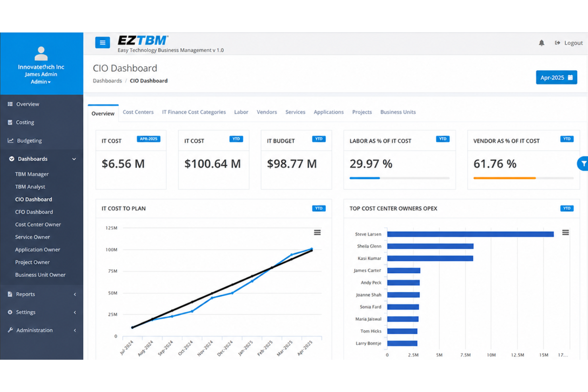The image size is (588, 392).
Task: Click the Overview sidebar grid icon
Action: click(x=10, y=104)
